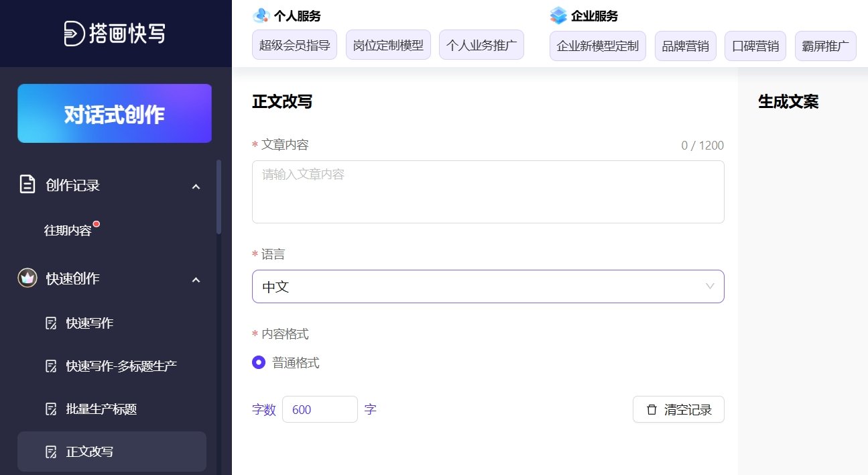
Task: Collapse the 快速创作 section chevron
Action: coord(195,278)
